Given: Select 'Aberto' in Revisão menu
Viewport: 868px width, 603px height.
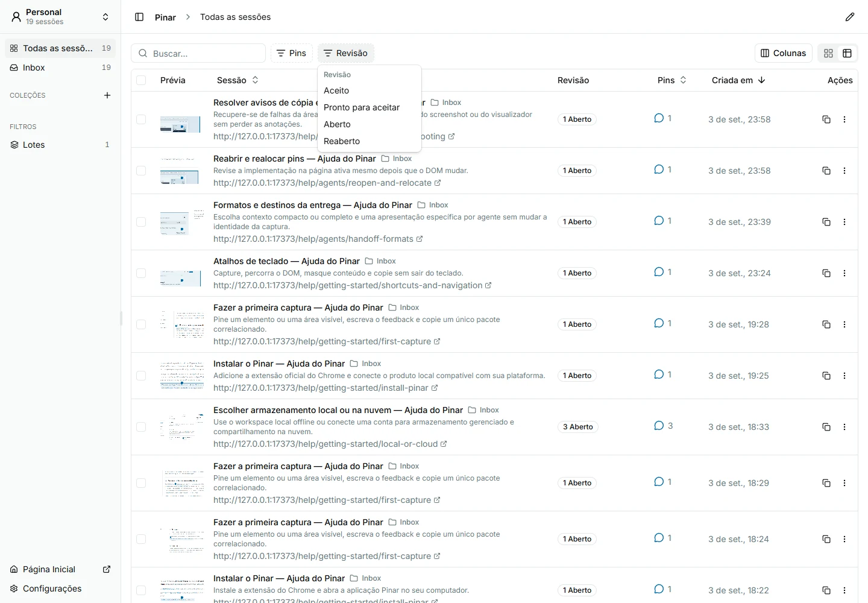Looking at the screenshot, I should 369,124.
